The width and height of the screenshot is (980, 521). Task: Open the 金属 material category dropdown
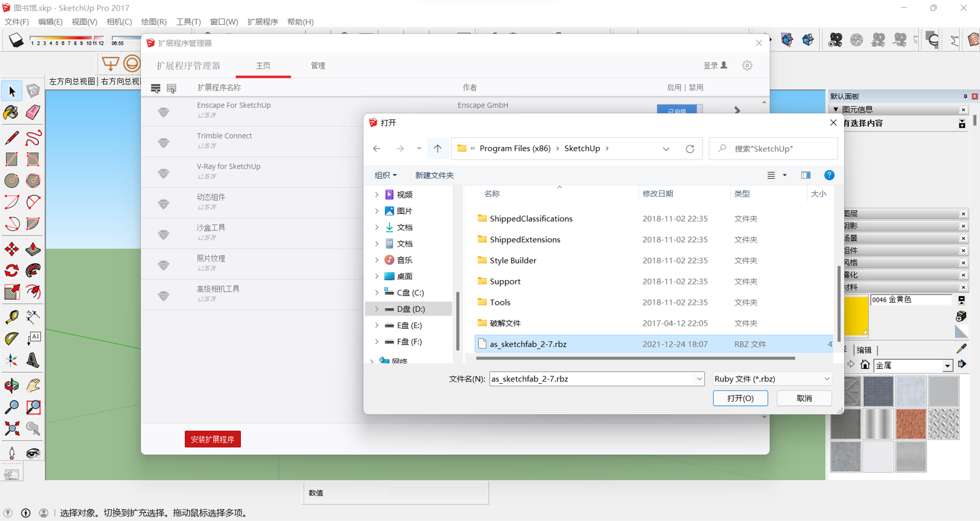click(x=947, y=366)
